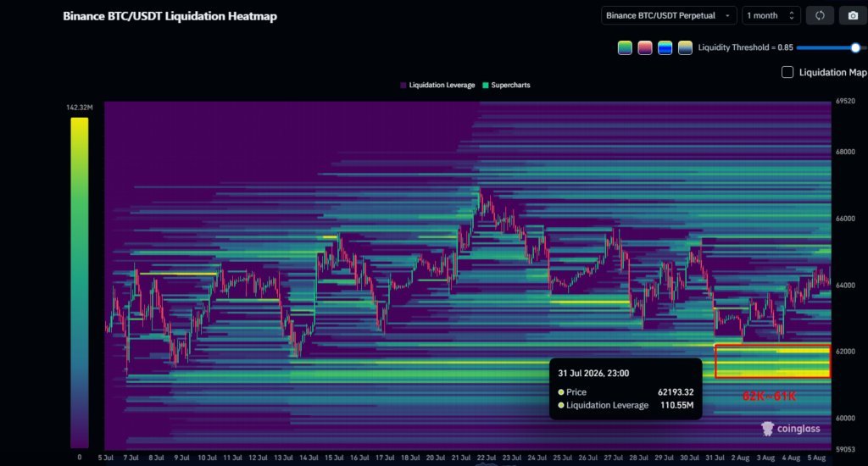Click the 14 Jul date label on axis
Screen dimensions: 868x466
pos(309,458)
